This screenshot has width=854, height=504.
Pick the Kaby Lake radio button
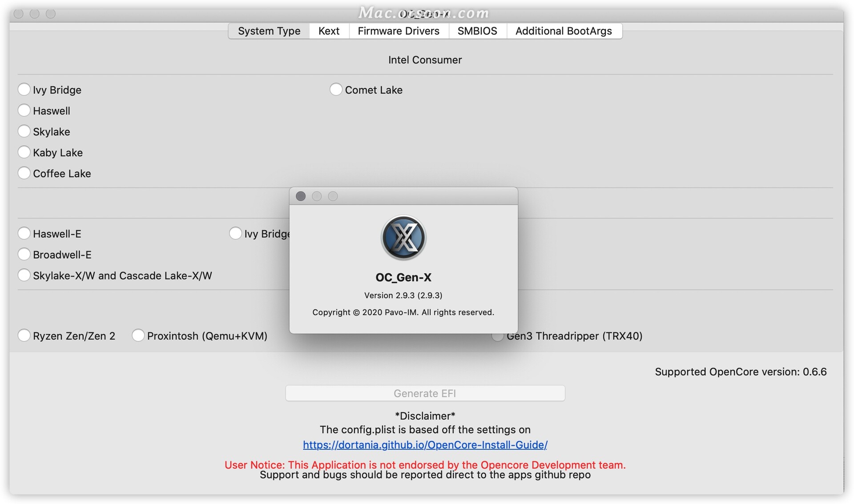(x=24, y=152)
